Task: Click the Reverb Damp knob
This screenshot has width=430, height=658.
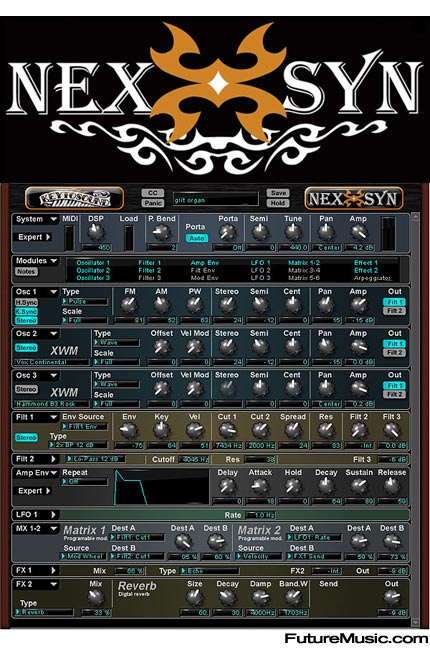Action: point(260,597)
